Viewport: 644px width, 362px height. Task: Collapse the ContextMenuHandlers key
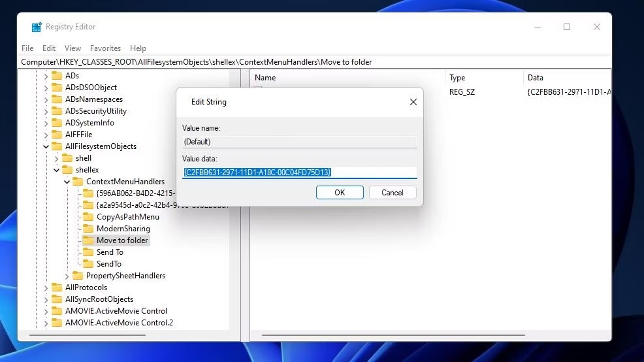(67, 182)
